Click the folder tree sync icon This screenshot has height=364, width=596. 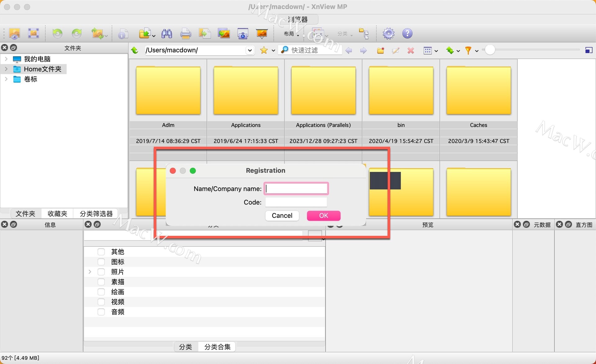pyautogui.click(x=363, y=34)
